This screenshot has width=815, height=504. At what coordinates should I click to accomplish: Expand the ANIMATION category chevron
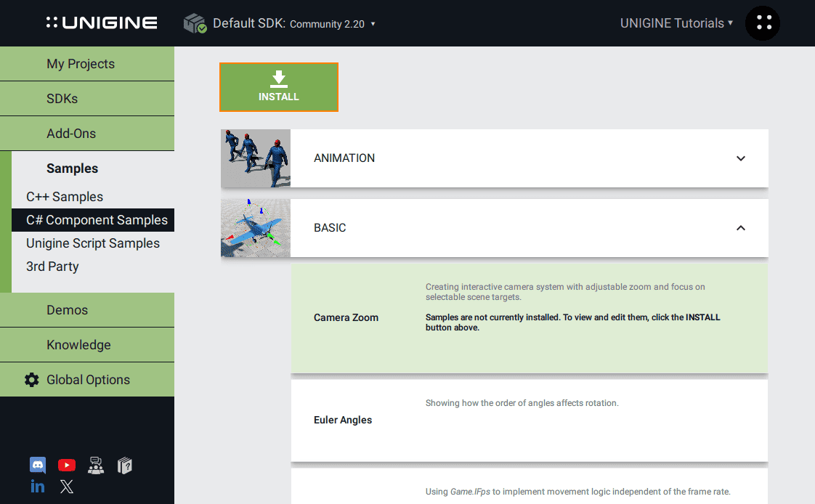pyautogui.click(x=741, y=158)
